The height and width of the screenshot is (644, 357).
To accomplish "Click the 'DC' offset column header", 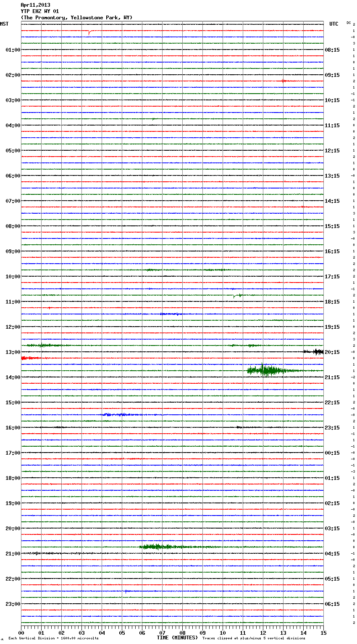I will 349,23.
